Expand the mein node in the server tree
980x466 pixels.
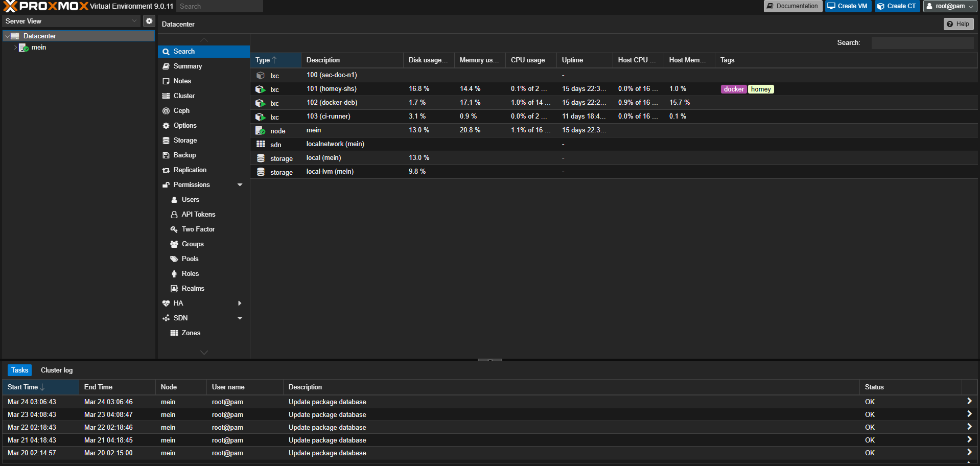[15, 47]
